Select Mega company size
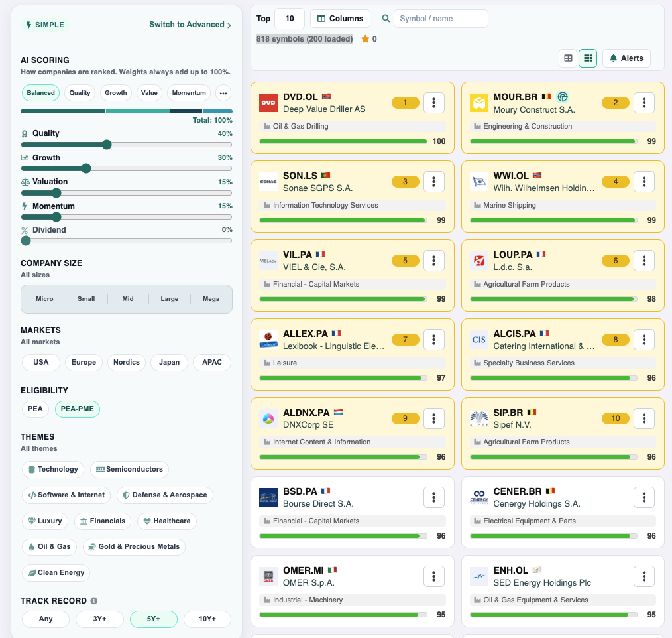The width and height of the screenshot is (672, 638). 211,299
